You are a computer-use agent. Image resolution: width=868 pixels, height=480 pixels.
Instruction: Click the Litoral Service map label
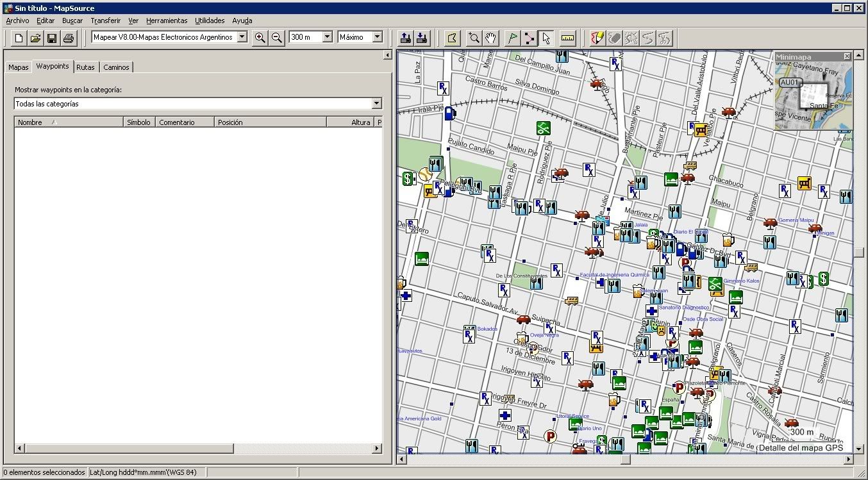572,416
